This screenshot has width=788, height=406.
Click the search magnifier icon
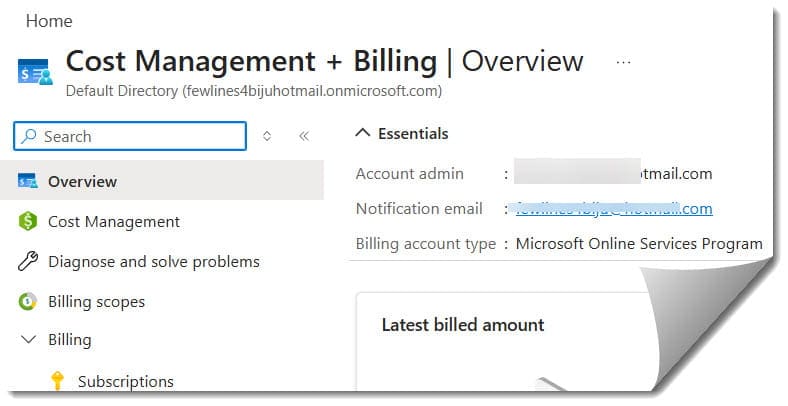29,136
